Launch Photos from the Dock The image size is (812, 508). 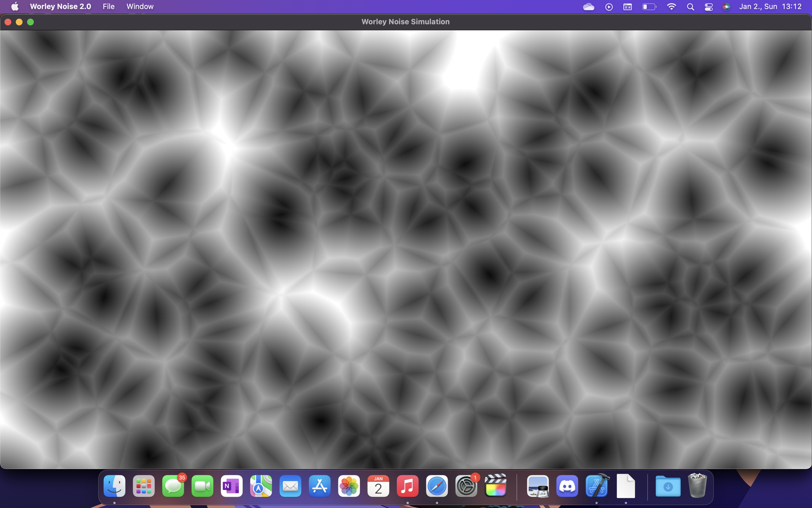click(x=349, y=486)
